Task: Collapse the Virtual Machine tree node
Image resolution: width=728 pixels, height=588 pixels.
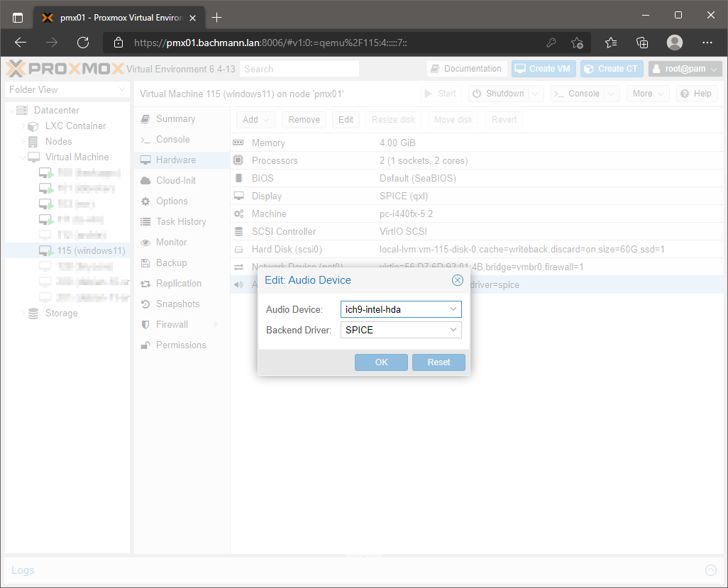Action: click(23, 157)
